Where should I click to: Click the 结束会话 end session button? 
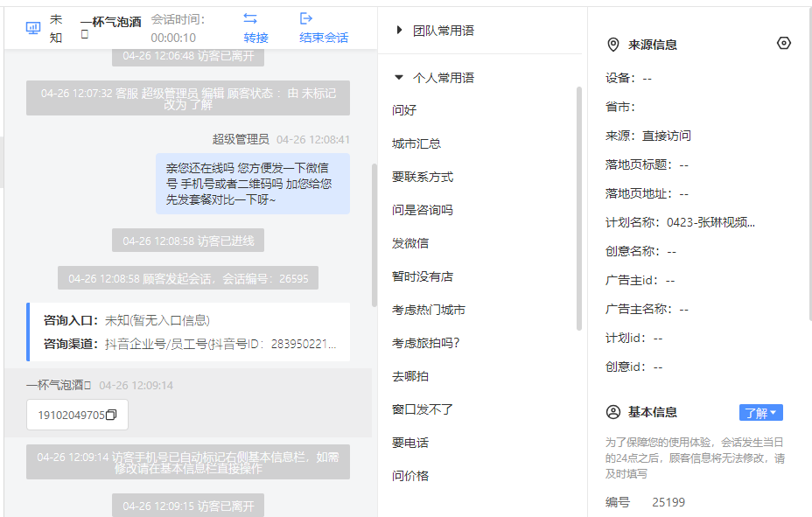click(324, 38)
